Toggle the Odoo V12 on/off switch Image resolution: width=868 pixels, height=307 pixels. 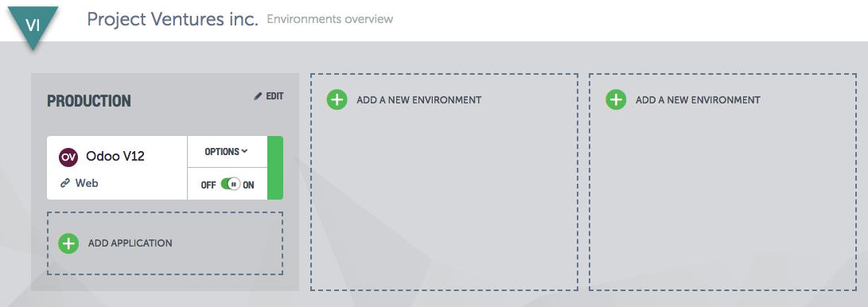click(230, 185)
